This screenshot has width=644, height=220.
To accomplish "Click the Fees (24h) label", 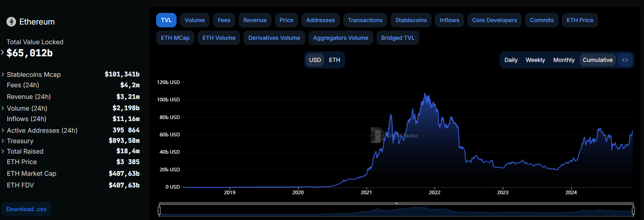I will [23, 85].
